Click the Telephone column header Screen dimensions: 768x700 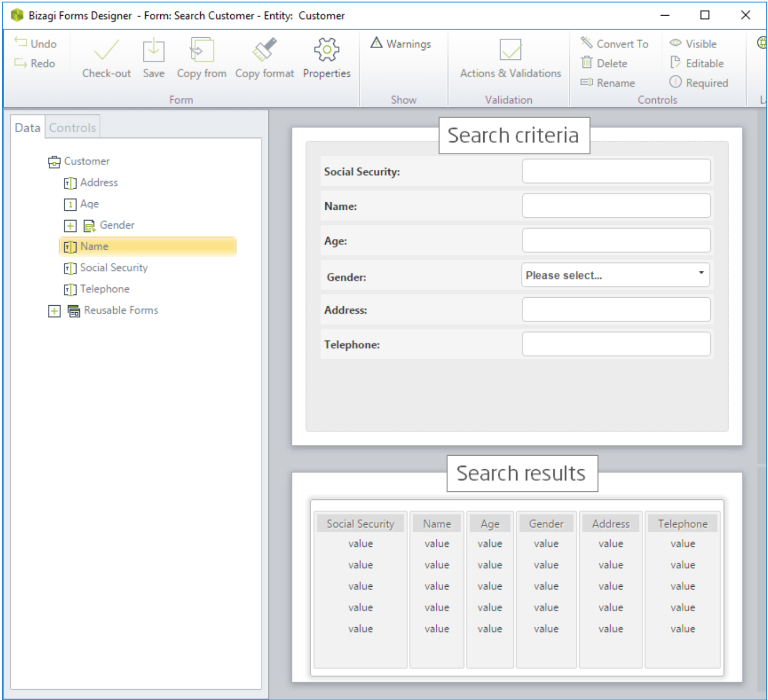[683, 524]
